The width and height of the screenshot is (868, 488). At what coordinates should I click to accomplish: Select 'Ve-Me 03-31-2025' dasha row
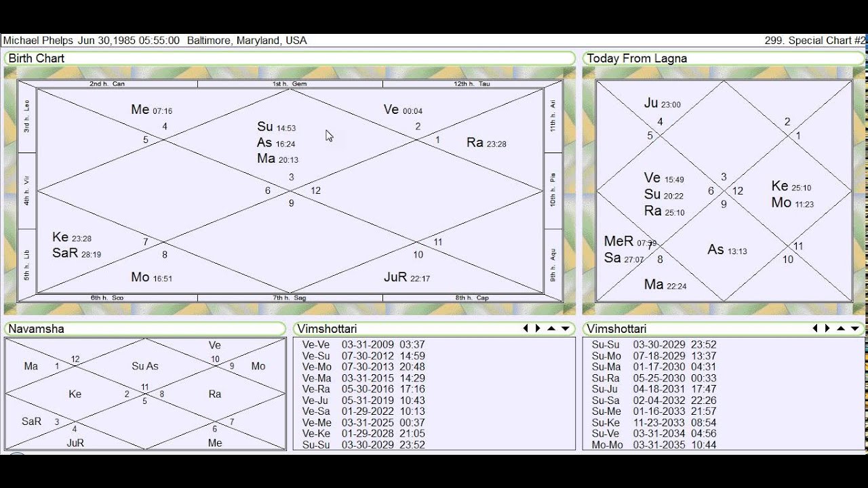pyautogui.click(x=363, y=423)
